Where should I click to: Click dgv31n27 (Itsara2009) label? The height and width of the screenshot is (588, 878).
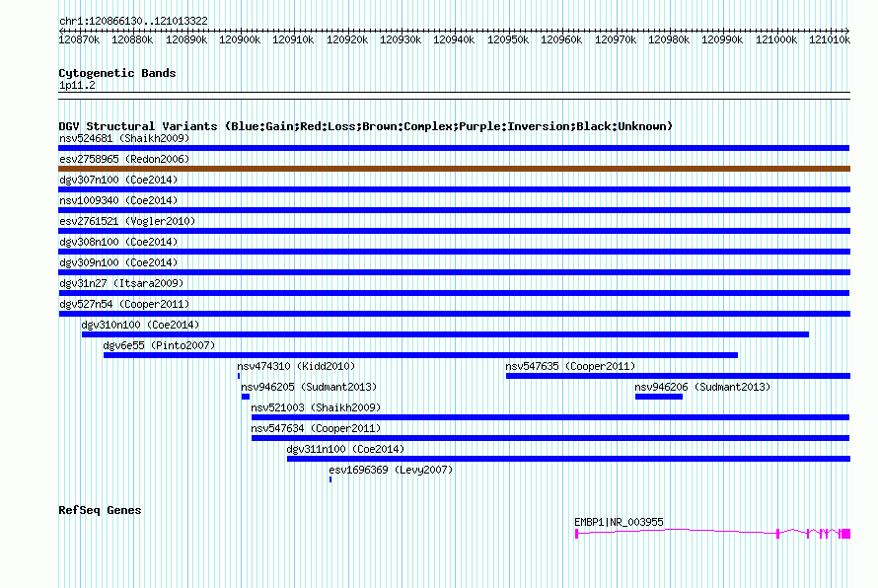click(x=121, y=283)
